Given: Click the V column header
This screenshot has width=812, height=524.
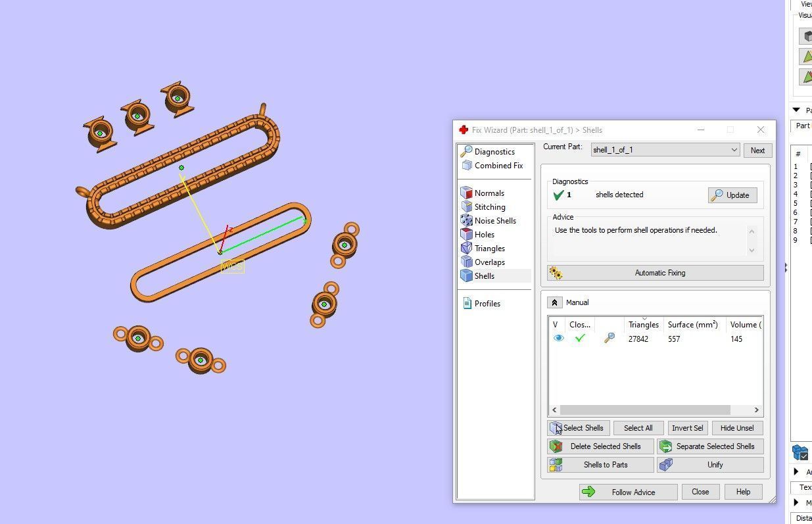Looking at the screenshot, I should pos(556,325).
